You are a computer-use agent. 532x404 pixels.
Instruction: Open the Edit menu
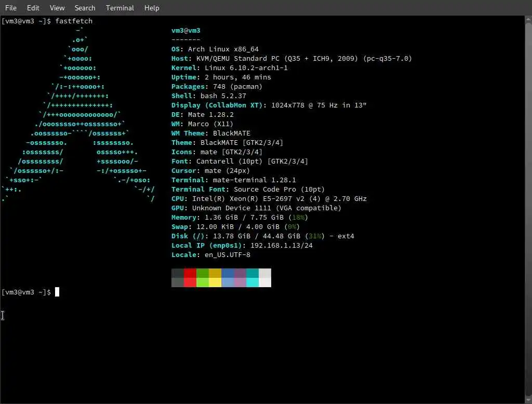[33, 8]
